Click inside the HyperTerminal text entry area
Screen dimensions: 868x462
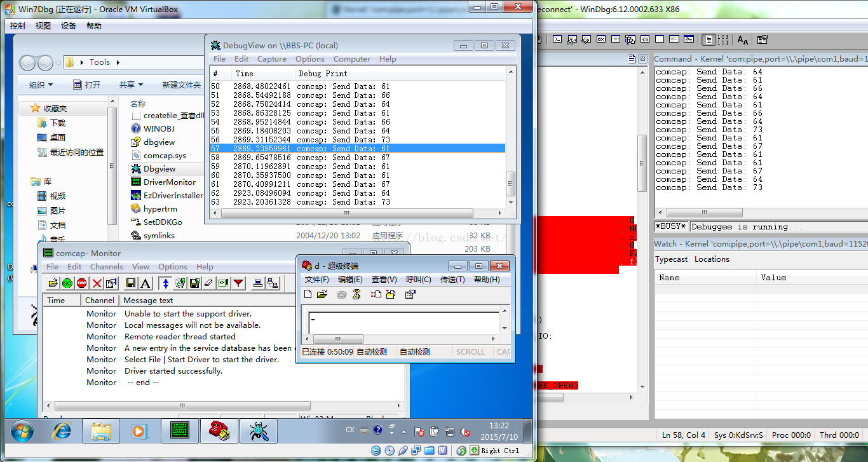404,321
